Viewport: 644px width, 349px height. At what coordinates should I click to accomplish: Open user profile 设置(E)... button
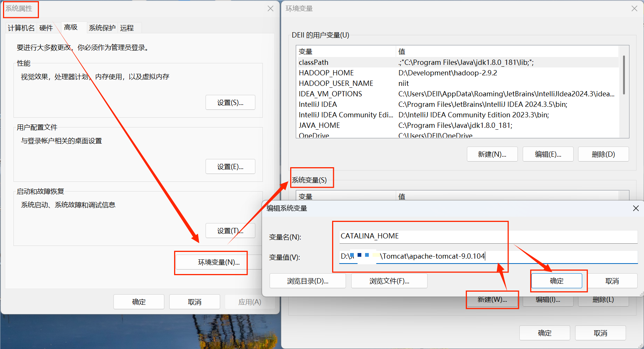(230, 166)
